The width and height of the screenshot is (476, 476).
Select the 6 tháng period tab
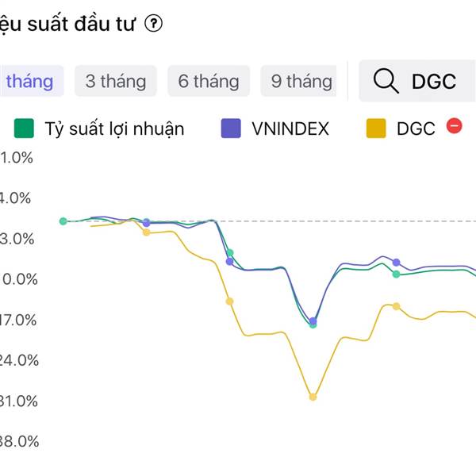[x=209, y=81]
